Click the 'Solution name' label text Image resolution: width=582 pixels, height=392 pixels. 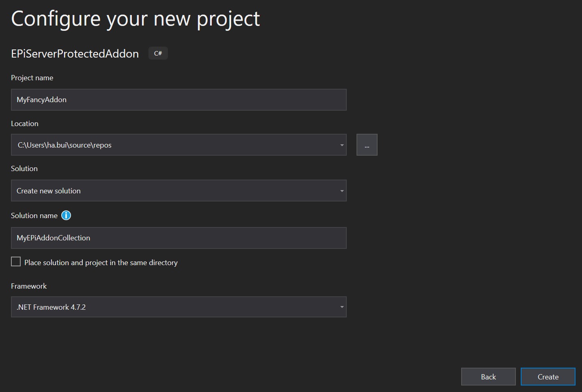[x=34, y=216]
